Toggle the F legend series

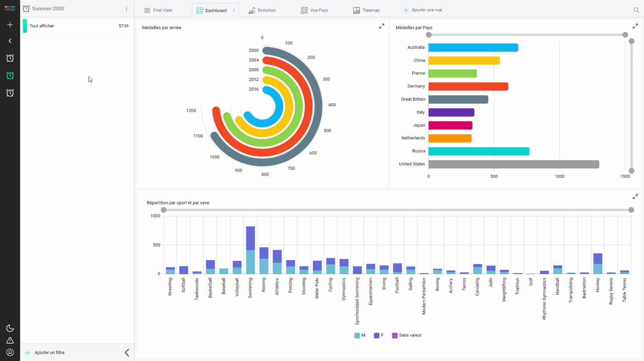click(x=379, y=335)
